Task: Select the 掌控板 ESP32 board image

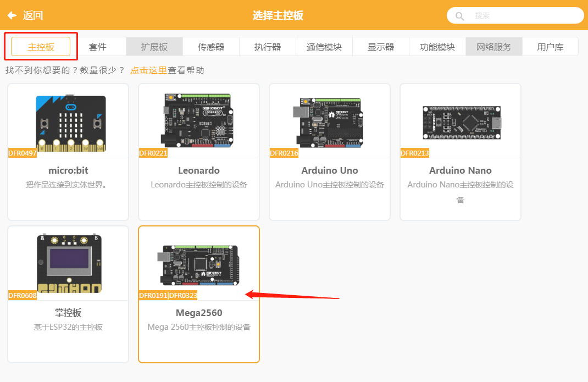Action: tap(69, 263)
